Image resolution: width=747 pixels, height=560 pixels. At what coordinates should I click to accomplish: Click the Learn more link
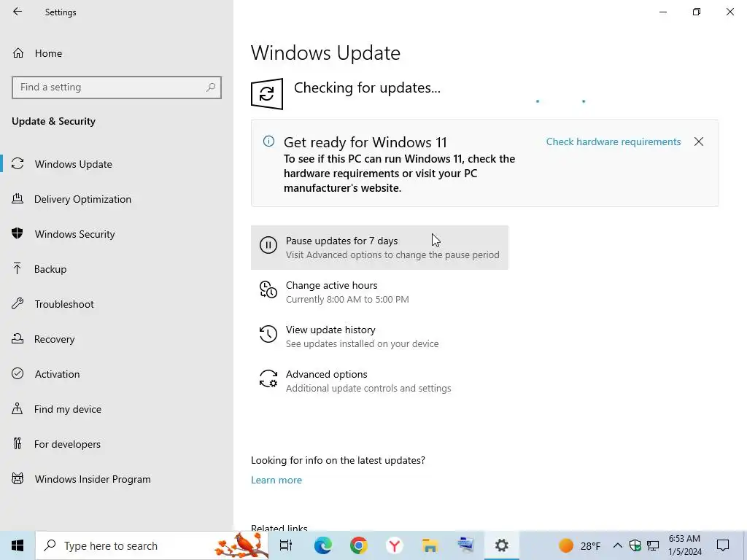276,480
